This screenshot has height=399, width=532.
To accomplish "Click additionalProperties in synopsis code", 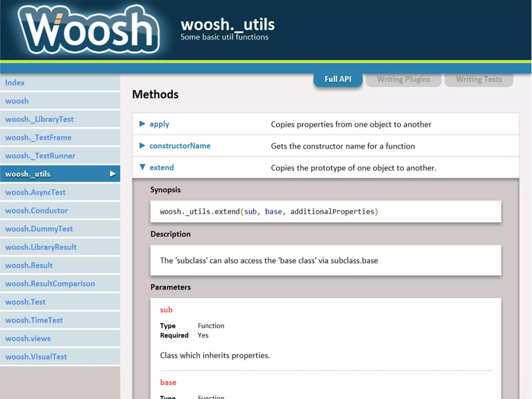I will 332,212.
